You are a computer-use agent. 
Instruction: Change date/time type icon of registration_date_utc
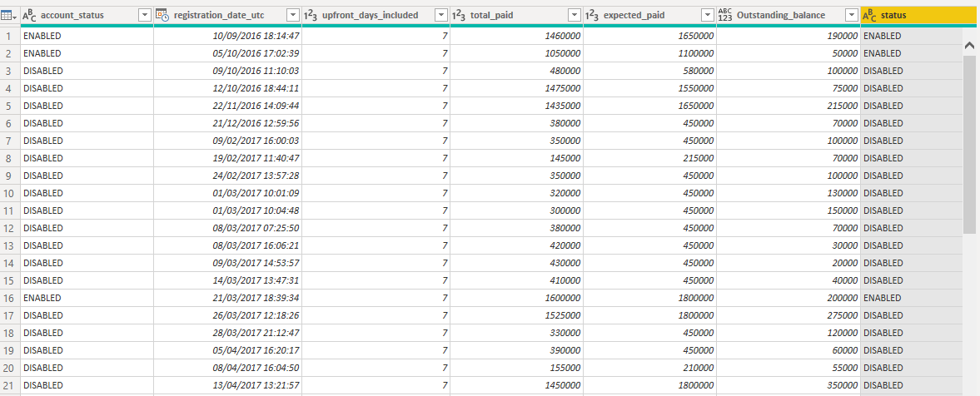point(162,15)
